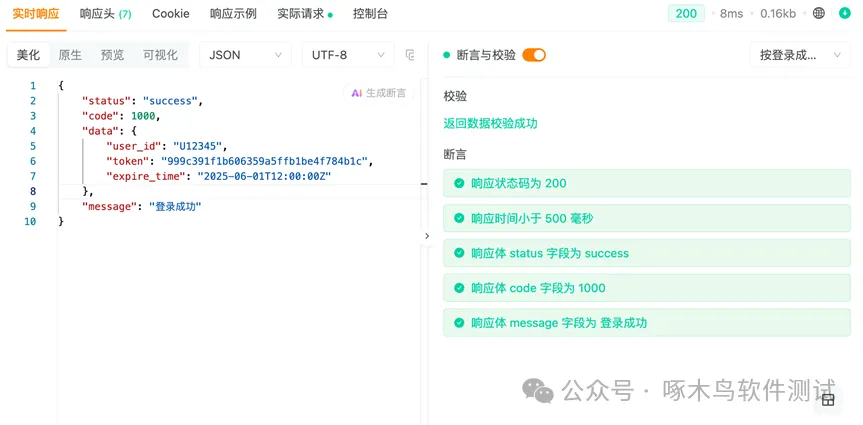Click the "2025-06-01T12:00:00Z" expire_time value

coord(264,176)
